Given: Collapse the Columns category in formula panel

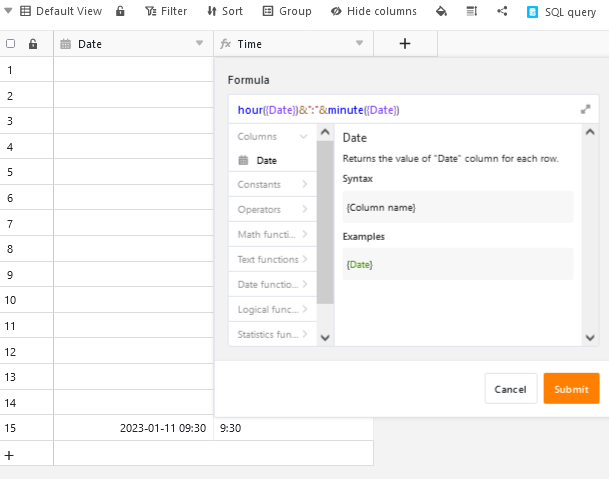Looking at the screenshot, I should 302,136.
